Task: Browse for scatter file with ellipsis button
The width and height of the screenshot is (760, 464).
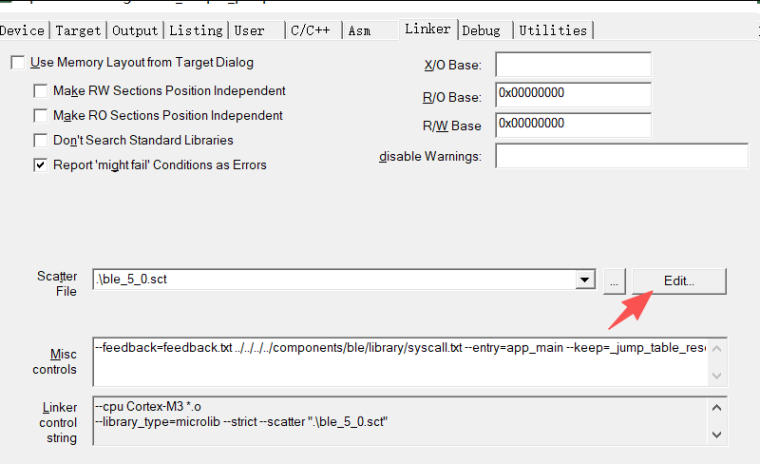Action: (615, 281)
